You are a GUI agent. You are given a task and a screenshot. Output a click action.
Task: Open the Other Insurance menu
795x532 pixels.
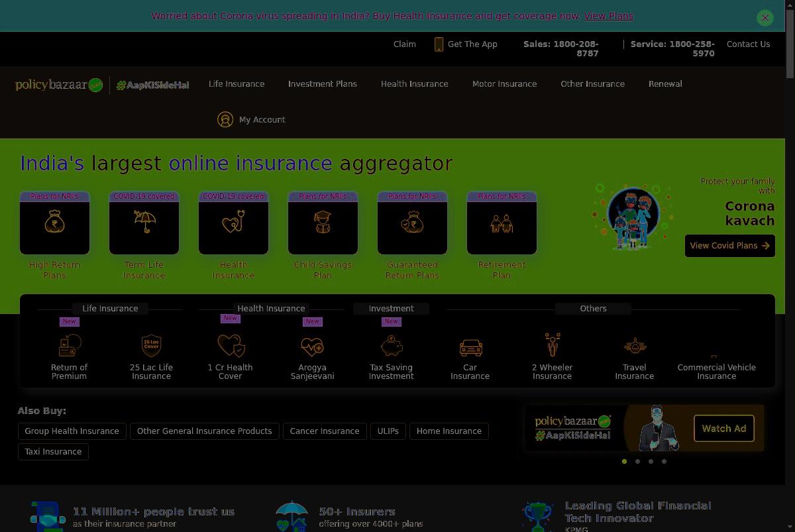[x=593, y=84]
